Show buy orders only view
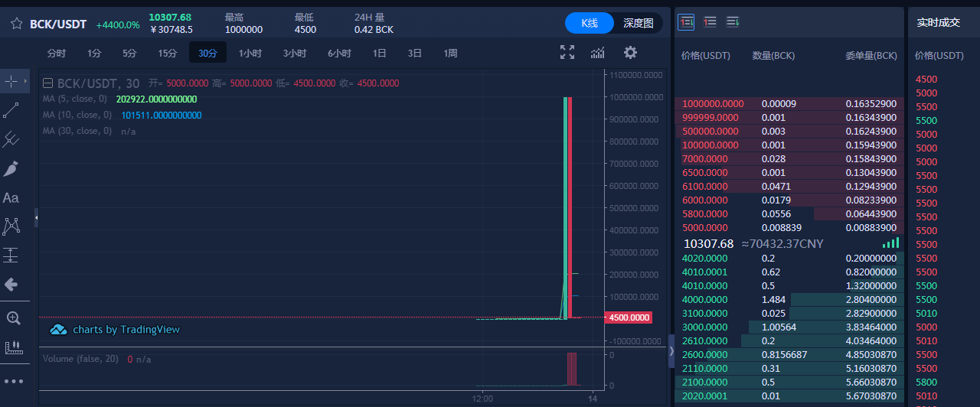The height and width of the screenshot is (407, 980). pos(733,21)
